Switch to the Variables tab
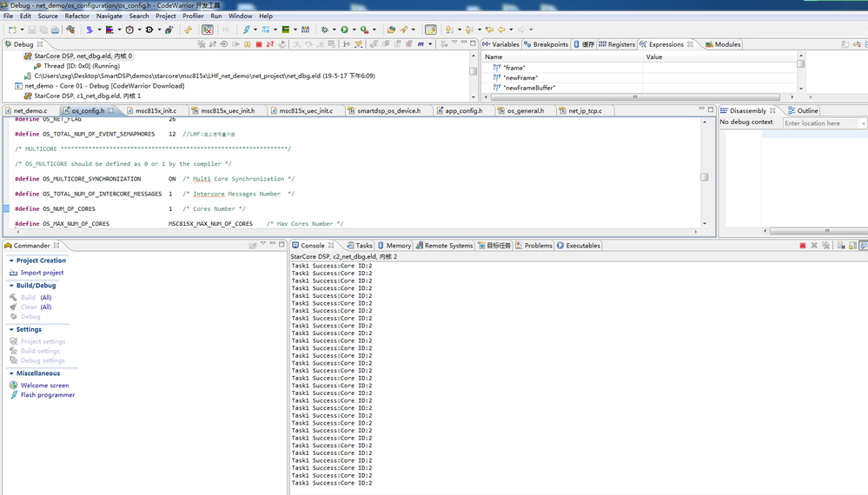868x495 pixels. pyautogui.click(x=501, y=44)
